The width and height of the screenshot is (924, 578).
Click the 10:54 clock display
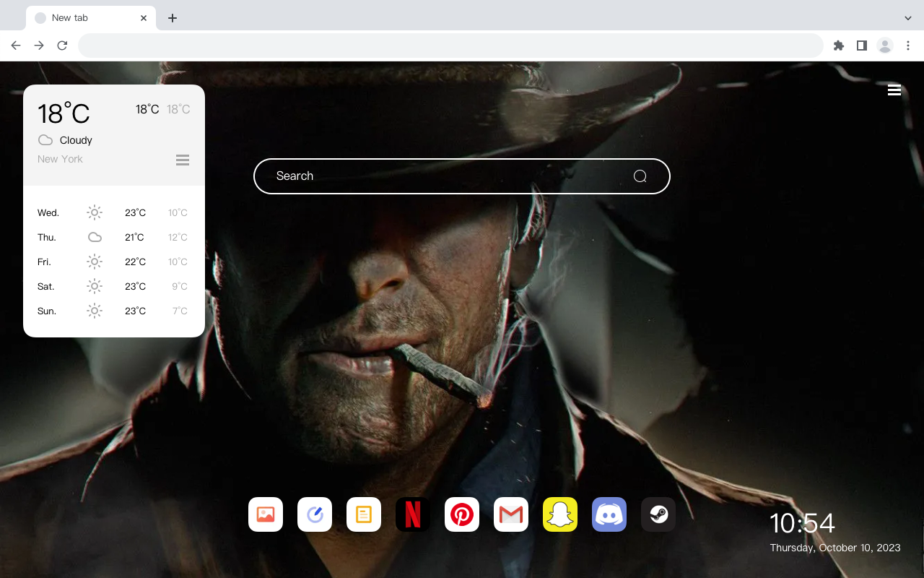tap(802, 523)
